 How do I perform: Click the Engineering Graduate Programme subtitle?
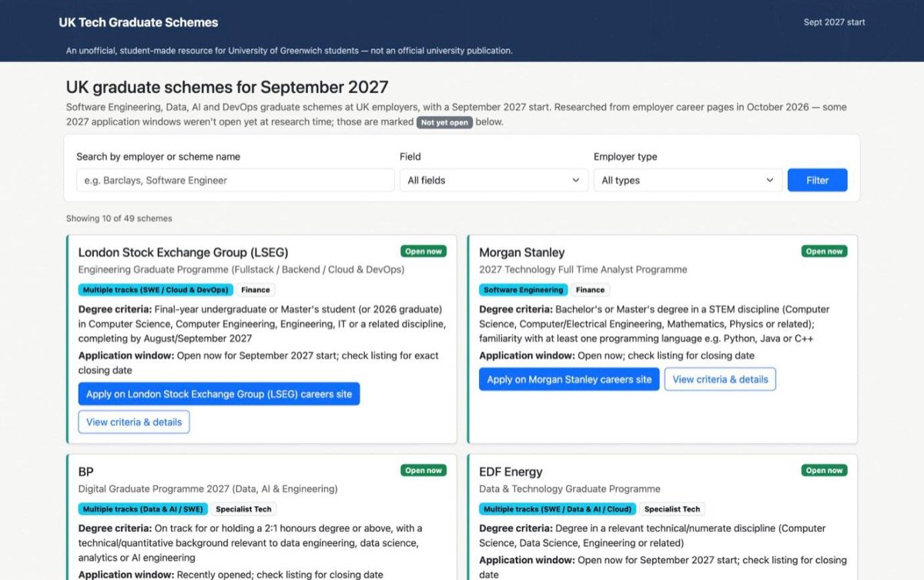click(x=241, y=270)
